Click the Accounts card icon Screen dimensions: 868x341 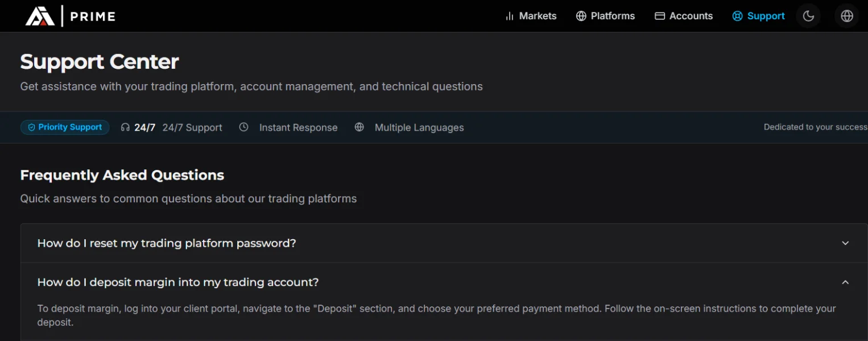click(x=660, y=16)
